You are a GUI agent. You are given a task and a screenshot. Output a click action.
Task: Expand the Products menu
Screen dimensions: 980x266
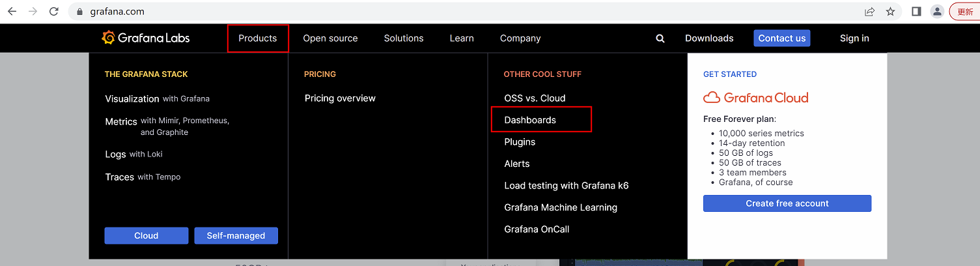[x=258, y=38]
